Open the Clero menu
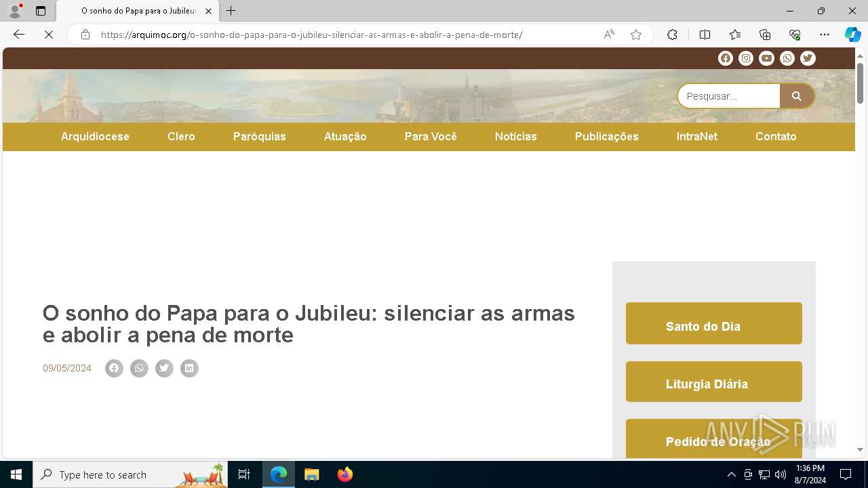Image resolution: width=868 pixels, height=488 pixels. [181, 136]
